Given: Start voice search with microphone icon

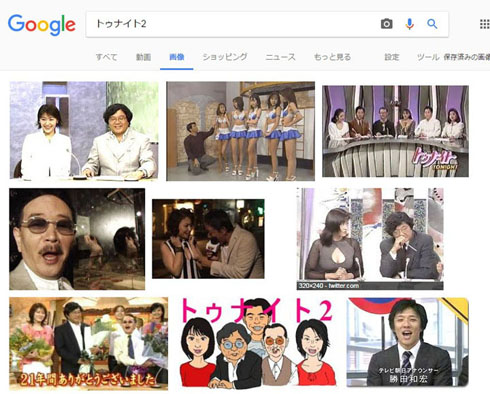Looking at the screenshot, I should (x=409, y=24).
